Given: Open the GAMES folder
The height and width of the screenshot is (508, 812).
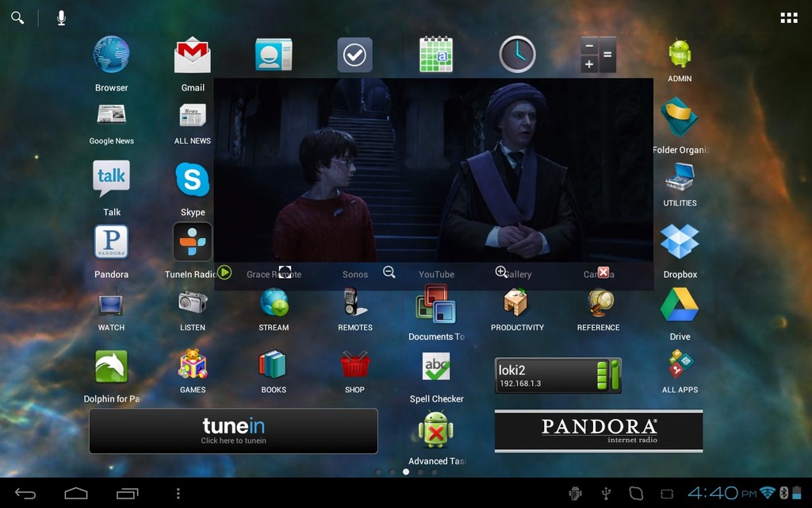Looking at the screenshot, I should [193, 364].
